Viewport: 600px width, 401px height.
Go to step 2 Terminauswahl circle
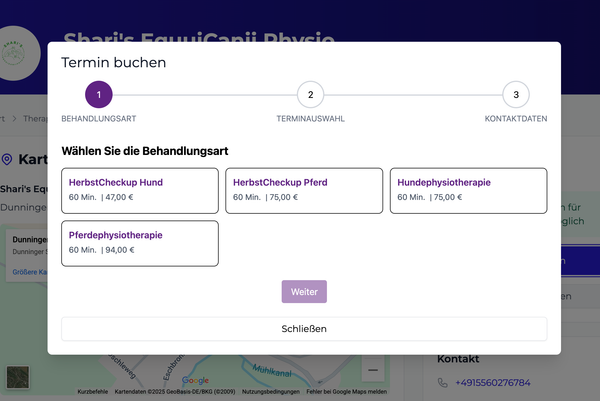[x=310, y=95]
